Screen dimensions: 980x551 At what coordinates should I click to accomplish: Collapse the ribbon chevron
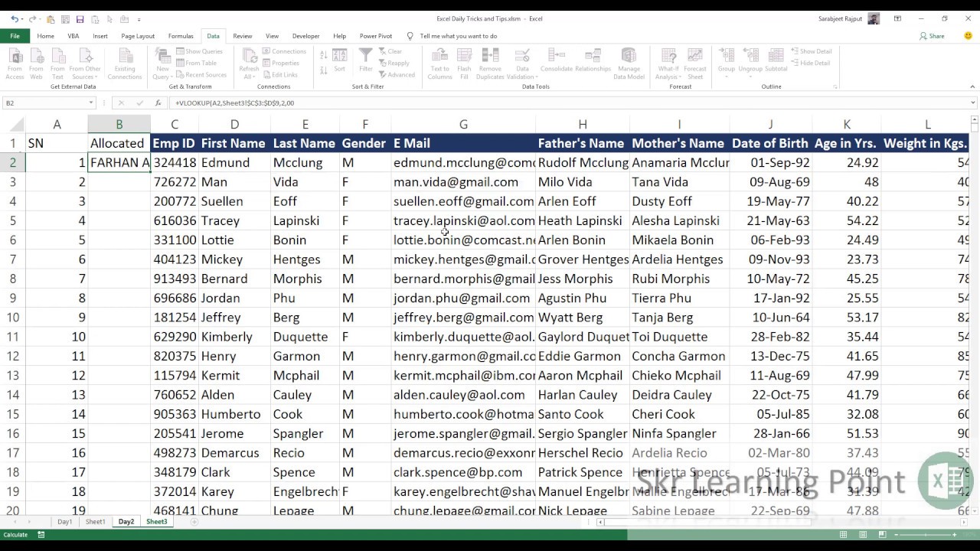pos(972,87)
